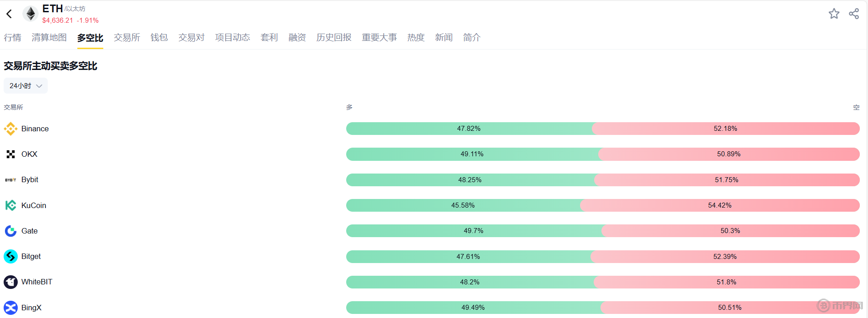This screenshot has width=868, height=318.
Task: Click the BingX exchange logo
Action: [10, 308]
